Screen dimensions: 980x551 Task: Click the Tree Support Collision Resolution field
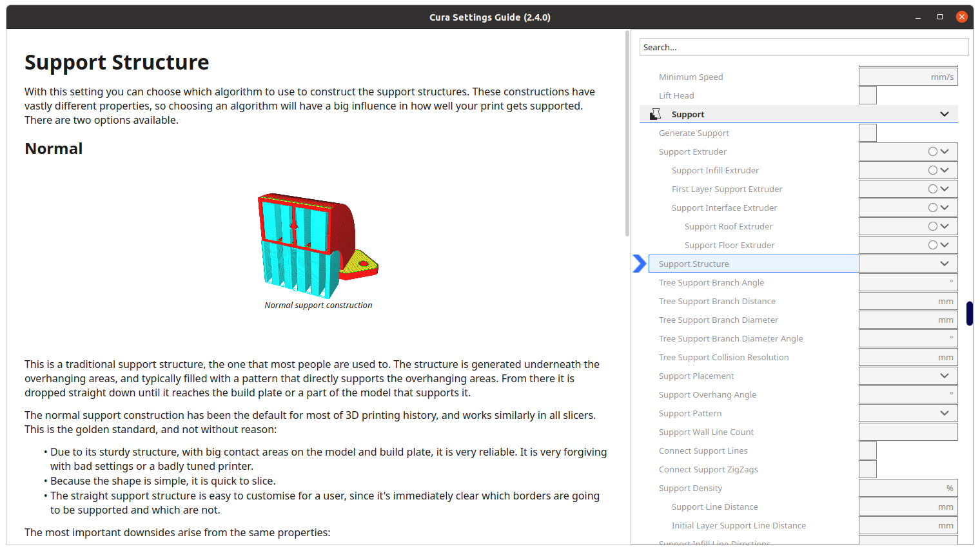coord(908,357)
